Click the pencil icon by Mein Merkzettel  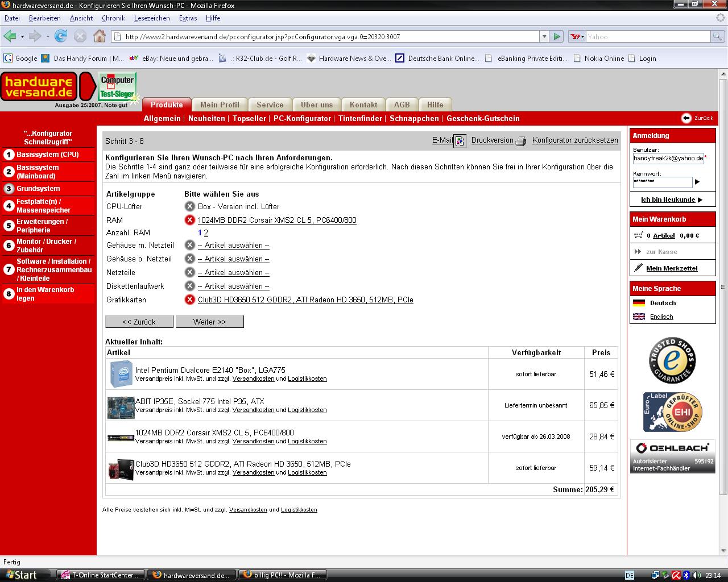(x=638, y=268)
